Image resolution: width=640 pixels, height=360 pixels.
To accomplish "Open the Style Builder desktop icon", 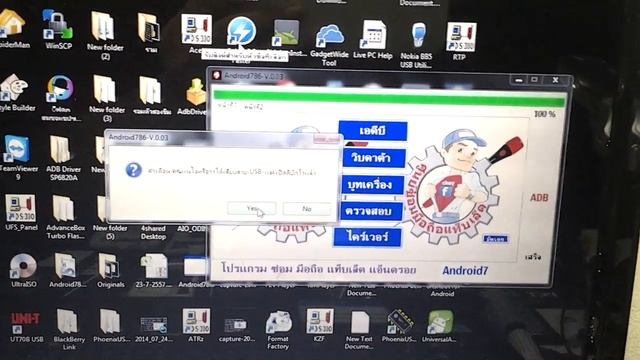I will (x=15, y=93).
